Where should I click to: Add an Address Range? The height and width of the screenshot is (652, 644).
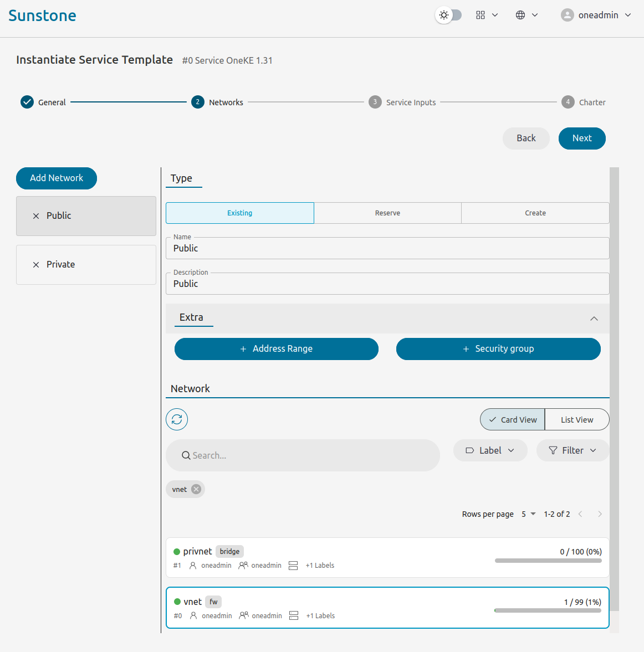pyautogui.click(x=276, y=348)
